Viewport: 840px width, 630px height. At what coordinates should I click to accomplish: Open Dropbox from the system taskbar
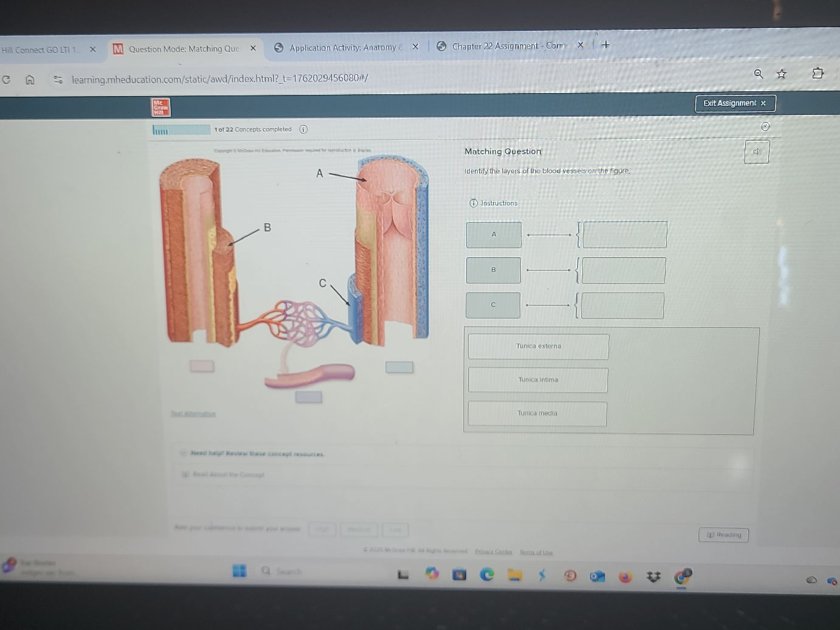(x=653, y=575)
